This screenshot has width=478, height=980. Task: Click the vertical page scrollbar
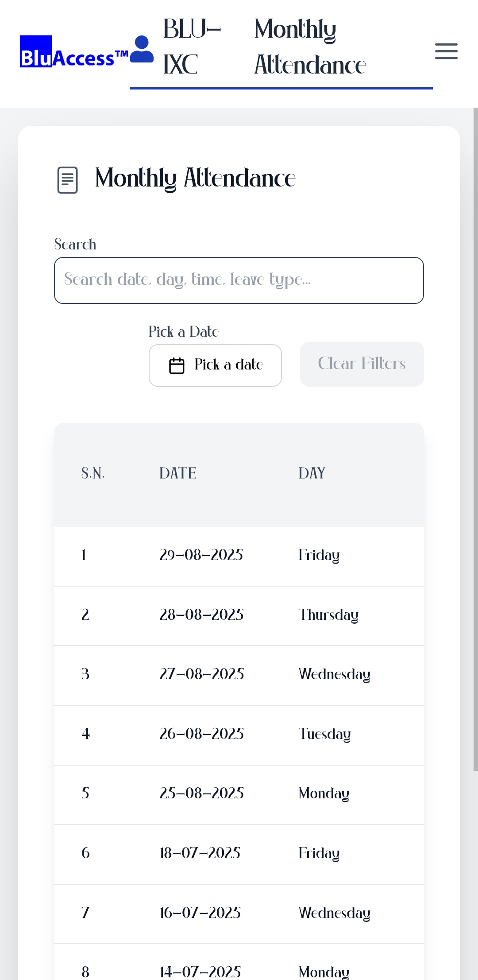click(x=475, y=443)
